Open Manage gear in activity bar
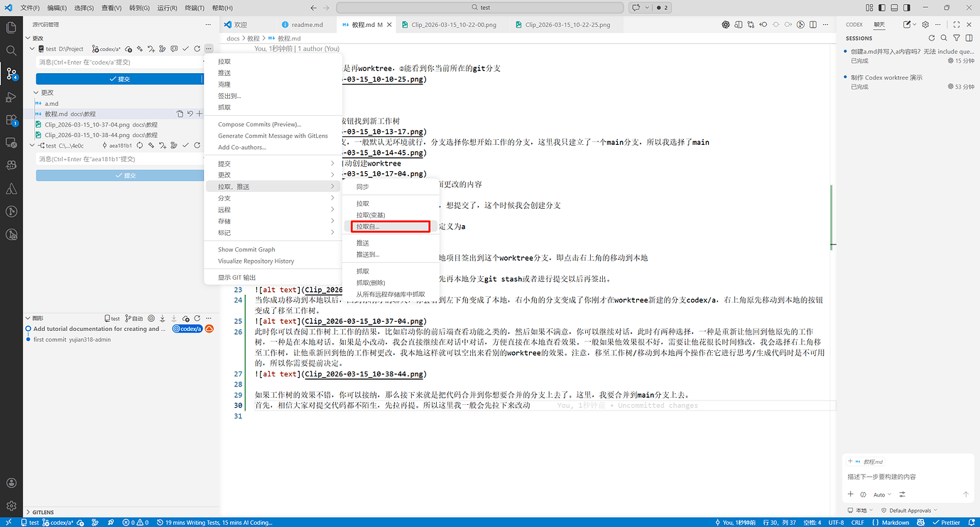The width and height of the screenshot is (980, 527). [11, 506]
